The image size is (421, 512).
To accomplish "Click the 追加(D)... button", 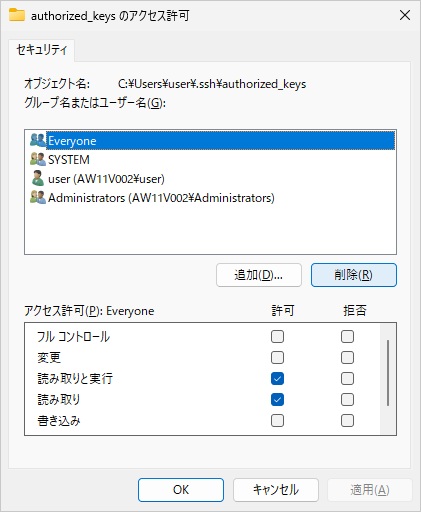I will pos(259,275).
